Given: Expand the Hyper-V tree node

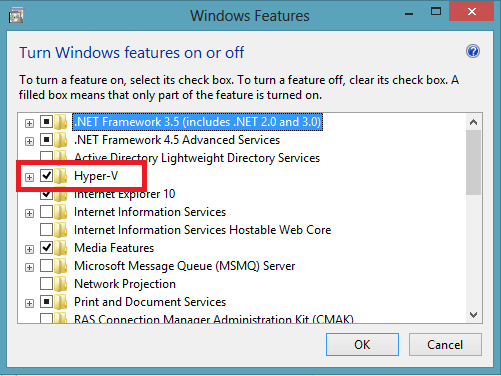Looking at the screenshot, I should pos(29,177).
